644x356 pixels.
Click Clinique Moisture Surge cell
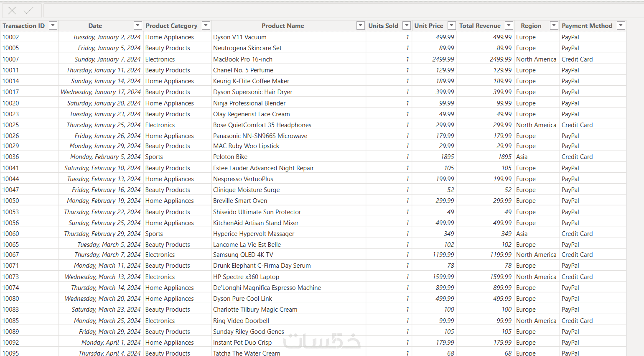pos(288,190)
